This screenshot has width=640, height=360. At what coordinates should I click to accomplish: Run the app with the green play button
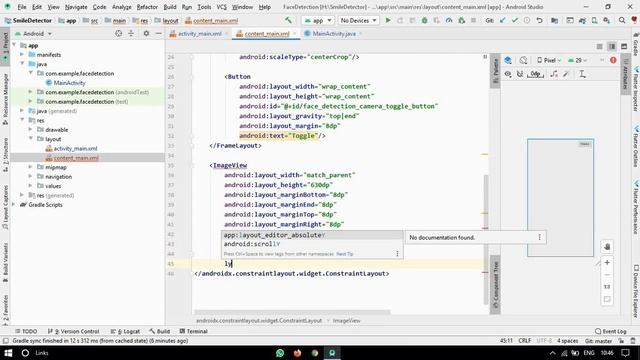click(x=388, y=20)
